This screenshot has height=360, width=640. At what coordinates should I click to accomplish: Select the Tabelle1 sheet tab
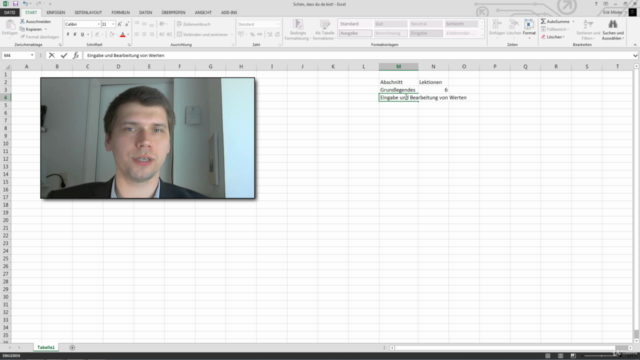click(46, 347)
